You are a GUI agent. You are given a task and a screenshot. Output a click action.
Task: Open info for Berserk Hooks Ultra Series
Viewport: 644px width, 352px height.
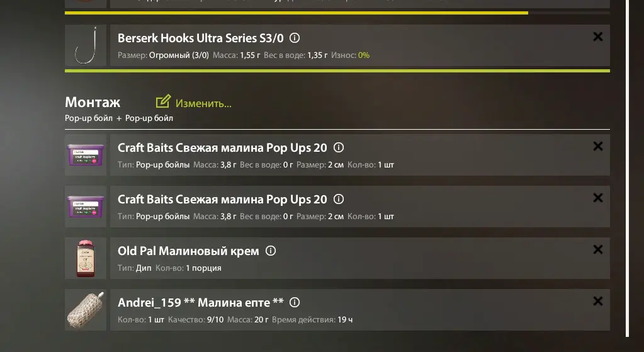click(x=294, y=38)
